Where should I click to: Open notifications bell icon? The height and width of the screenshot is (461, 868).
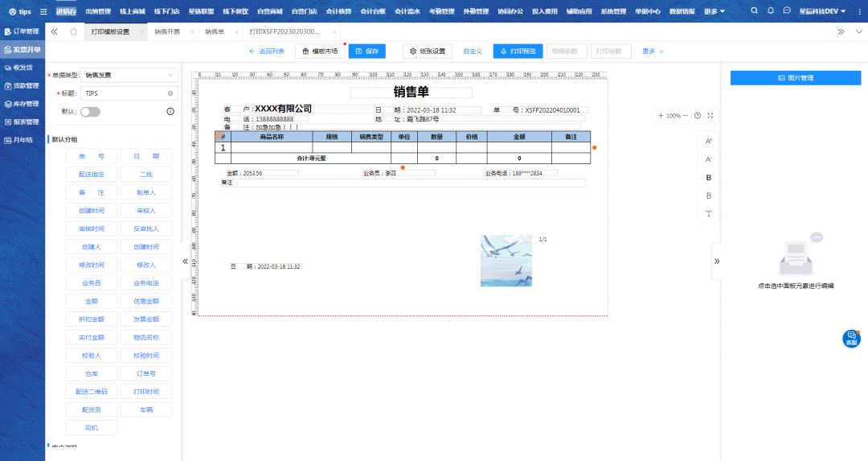click(x=771, y=11)
